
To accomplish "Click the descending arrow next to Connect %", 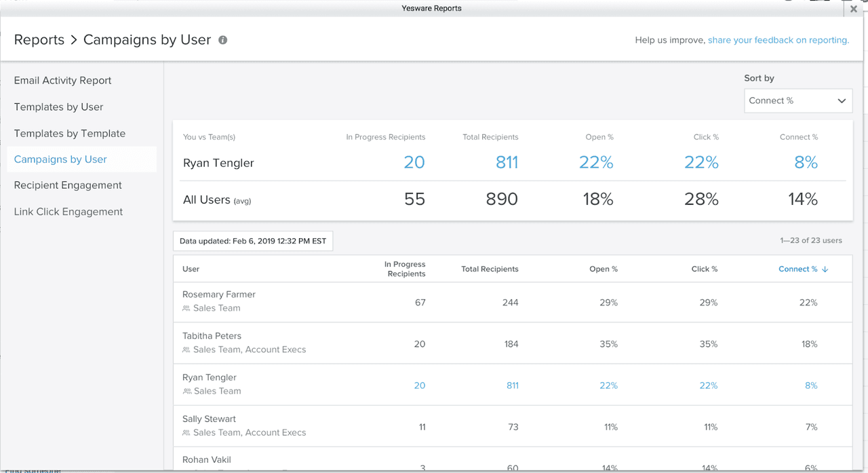I will [x=825, y=269].
